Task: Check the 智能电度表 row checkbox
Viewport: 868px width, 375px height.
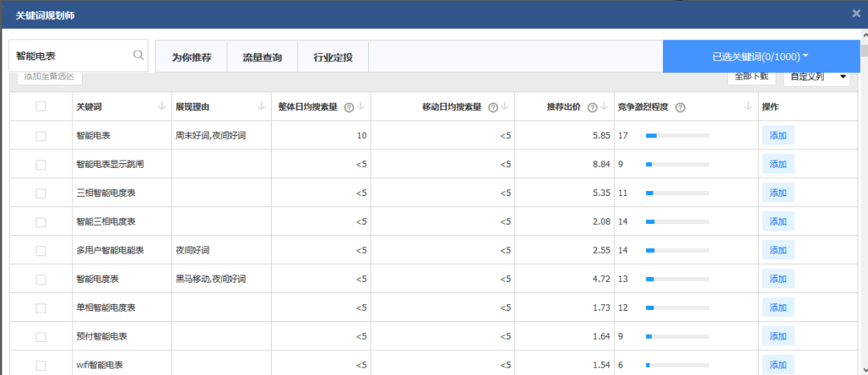Action: coord(41,279)
